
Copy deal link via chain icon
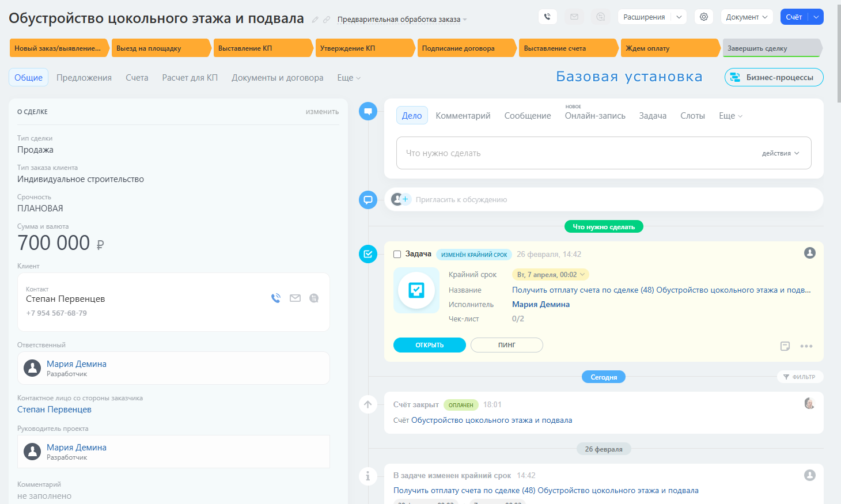327,20
